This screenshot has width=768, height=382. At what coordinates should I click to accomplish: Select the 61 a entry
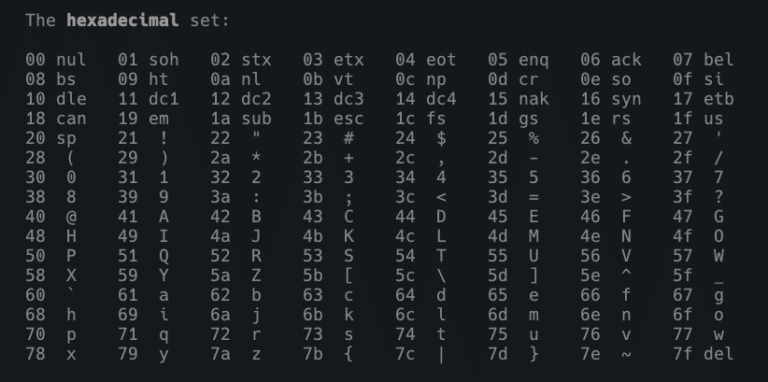[x=144, y=295]
